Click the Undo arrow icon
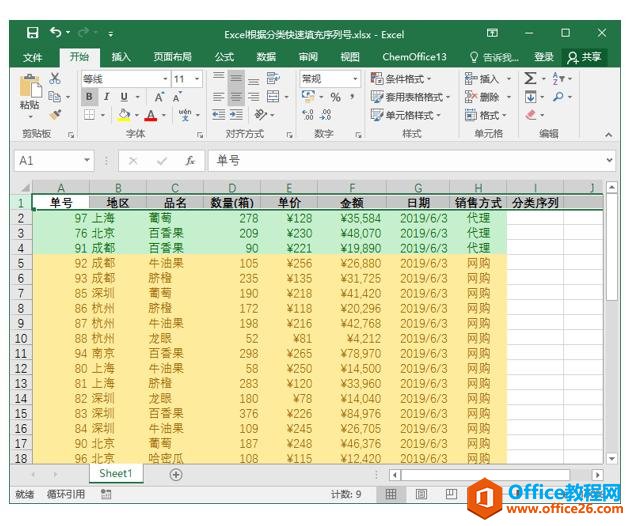This screenshot has width=630, height=526. coord(55,32)
